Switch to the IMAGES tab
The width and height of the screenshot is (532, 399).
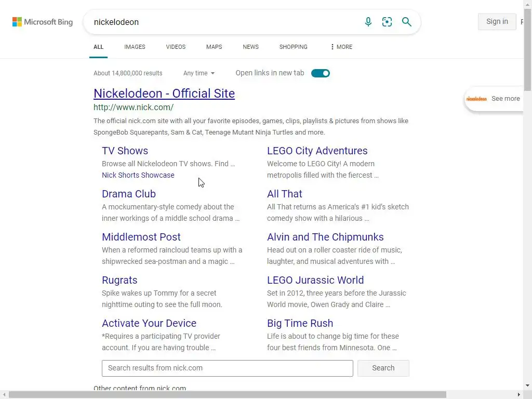(135, 47)
